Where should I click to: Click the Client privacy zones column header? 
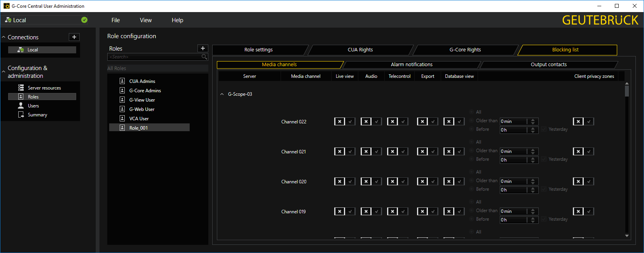pos(594,76)
